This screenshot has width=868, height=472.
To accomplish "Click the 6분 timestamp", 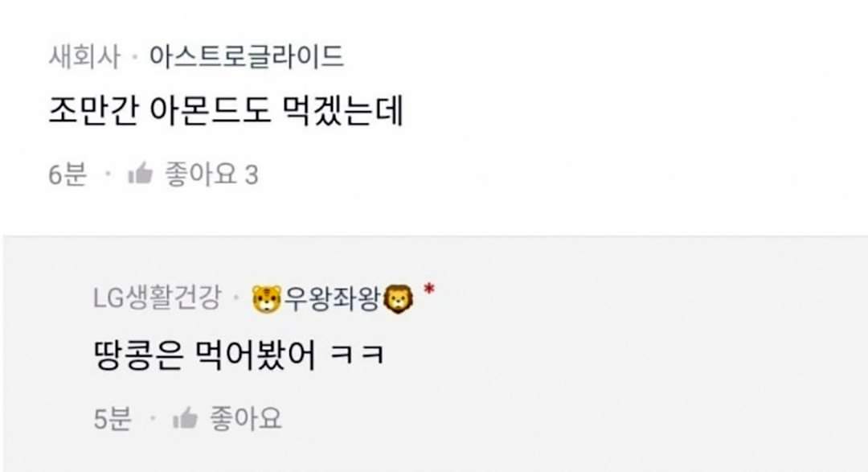I will [68, 174].
